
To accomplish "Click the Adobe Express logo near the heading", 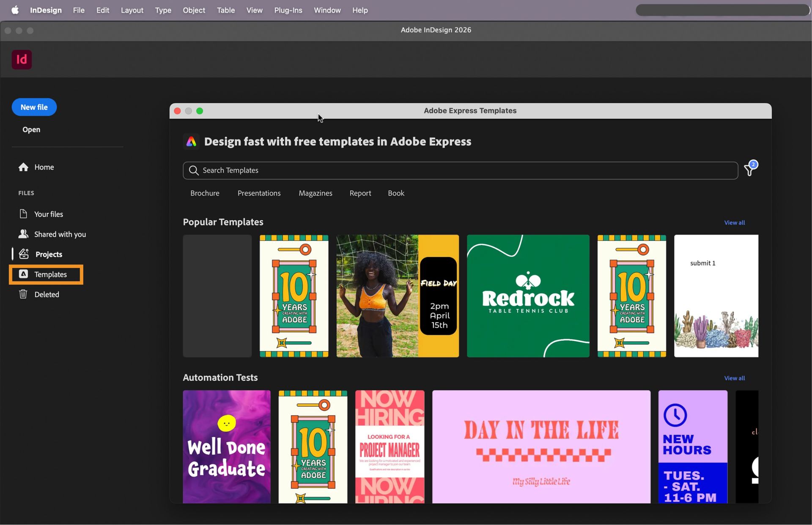I will pyautogui.click(x=191, y=142).
